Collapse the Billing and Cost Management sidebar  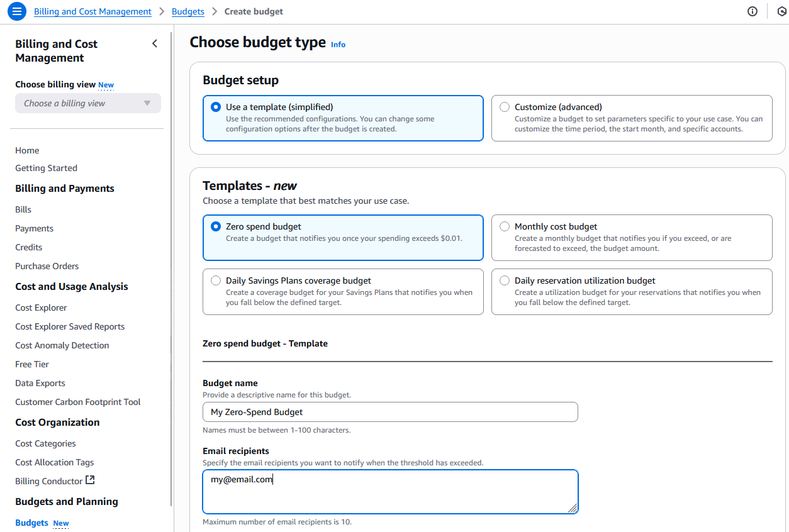point(155,43)
